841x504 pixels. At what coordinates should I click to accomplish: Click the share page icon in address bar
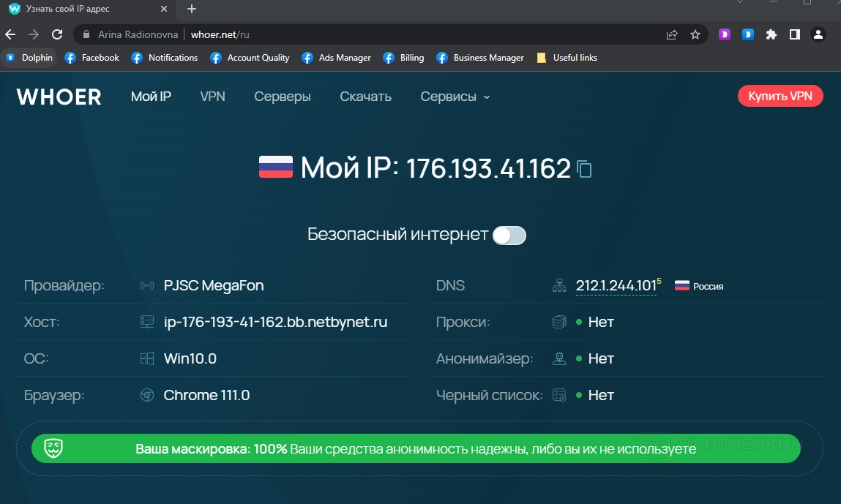click(x=671, y=34)
